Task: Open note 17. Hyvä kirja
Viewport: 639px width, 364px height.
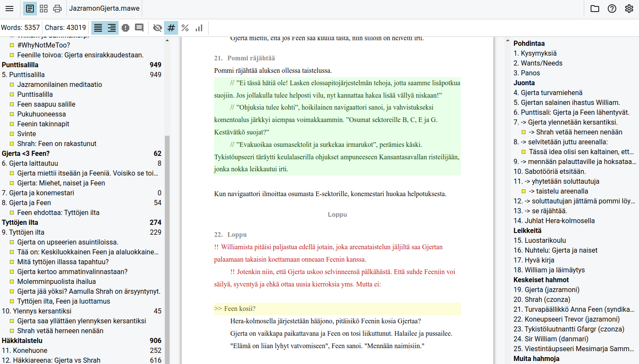Action: 534,260
